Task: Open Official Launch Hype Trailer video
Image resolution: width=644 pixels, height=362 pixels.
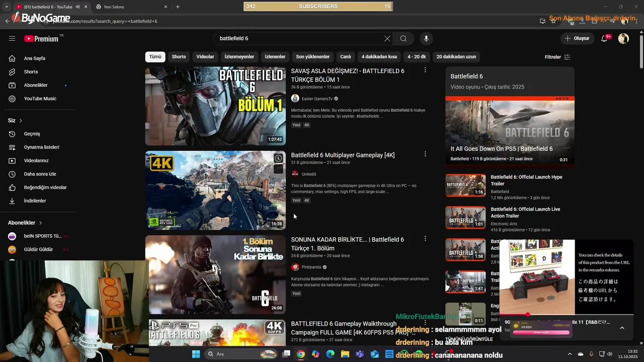Action: [526, 180]
